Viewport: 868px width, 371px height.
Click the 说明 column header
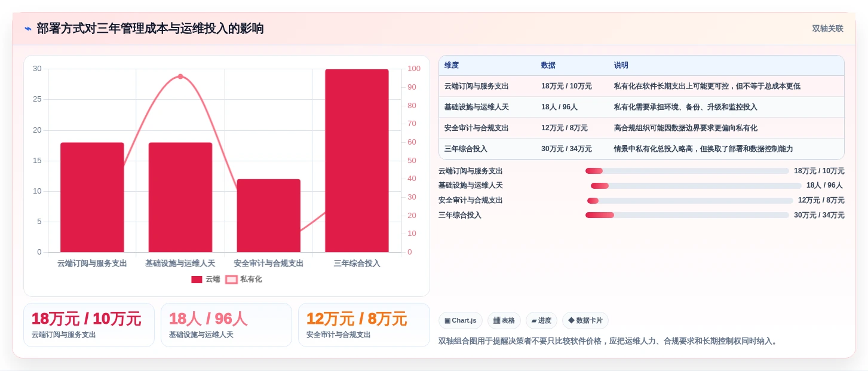pyautogui.click(x=621, y=66)
